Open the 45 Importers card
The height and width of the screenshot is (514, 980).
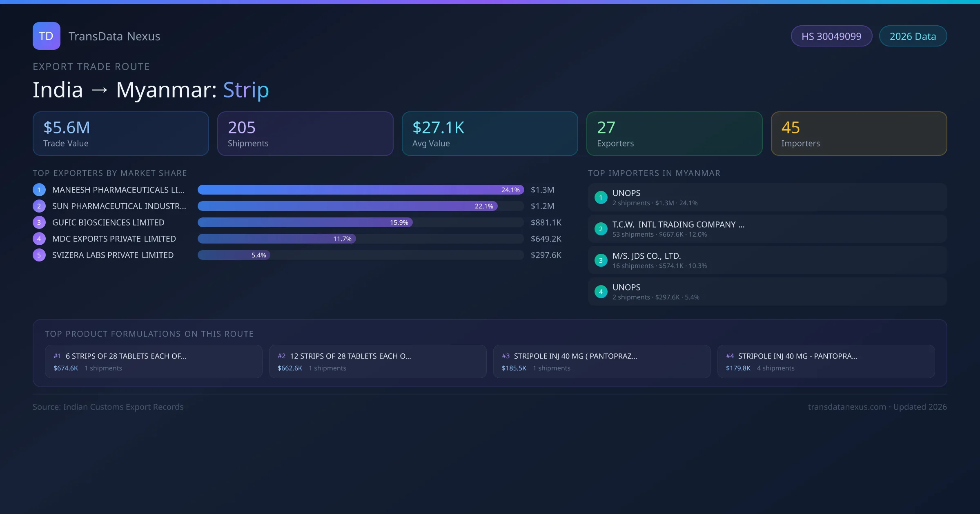click(859, 133)
